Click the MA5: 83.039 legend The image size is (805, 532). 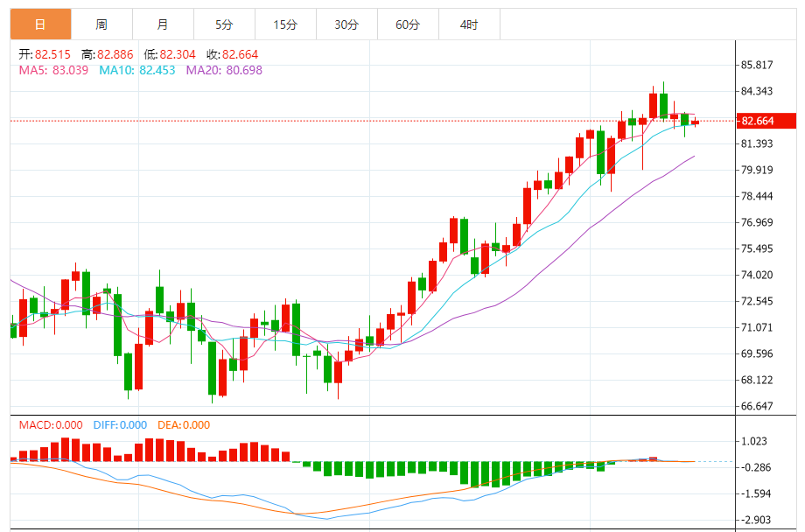(x=53, y=70)
